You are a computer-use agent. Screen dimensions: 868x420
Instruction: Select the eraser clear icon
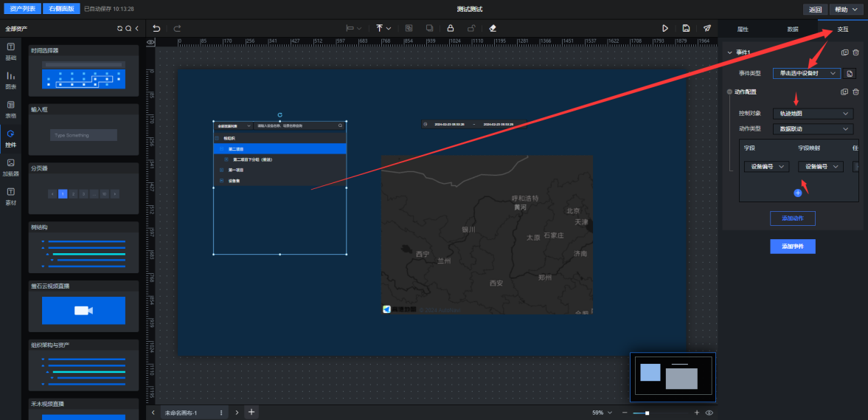pyautogui.click(x=493, y=28)
